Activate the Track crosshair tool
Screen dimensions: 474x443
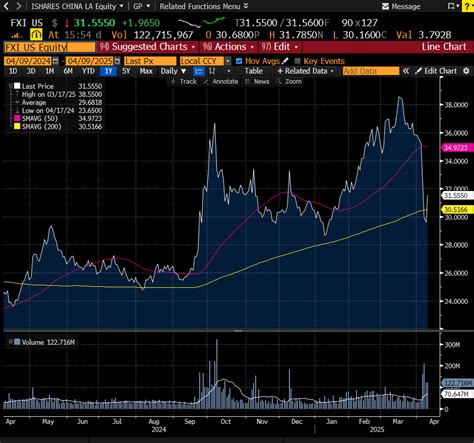183,82
